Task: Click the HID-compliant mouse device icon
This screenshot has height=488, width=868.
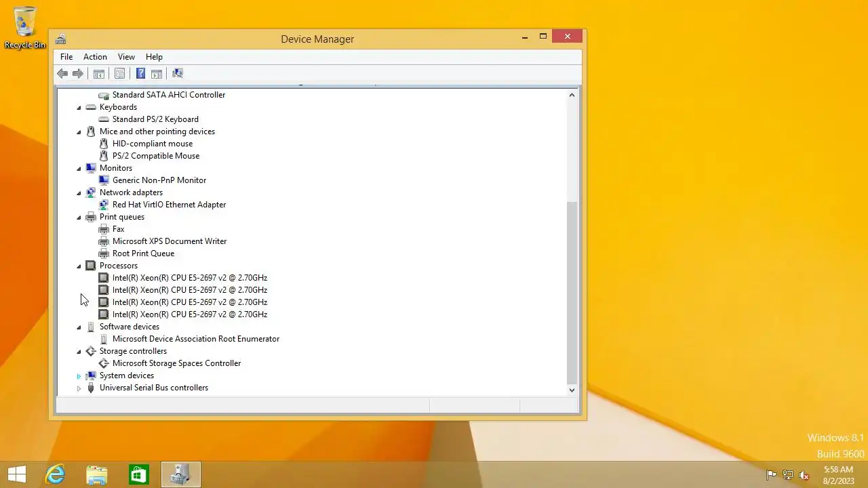Action: coord(104,144)
